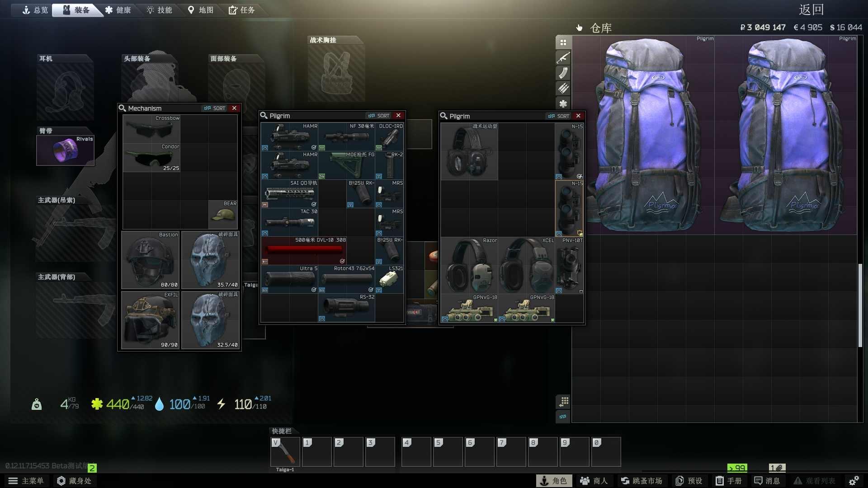
Task: Open the settings gear icon
Action: click(x=854, y=481)
